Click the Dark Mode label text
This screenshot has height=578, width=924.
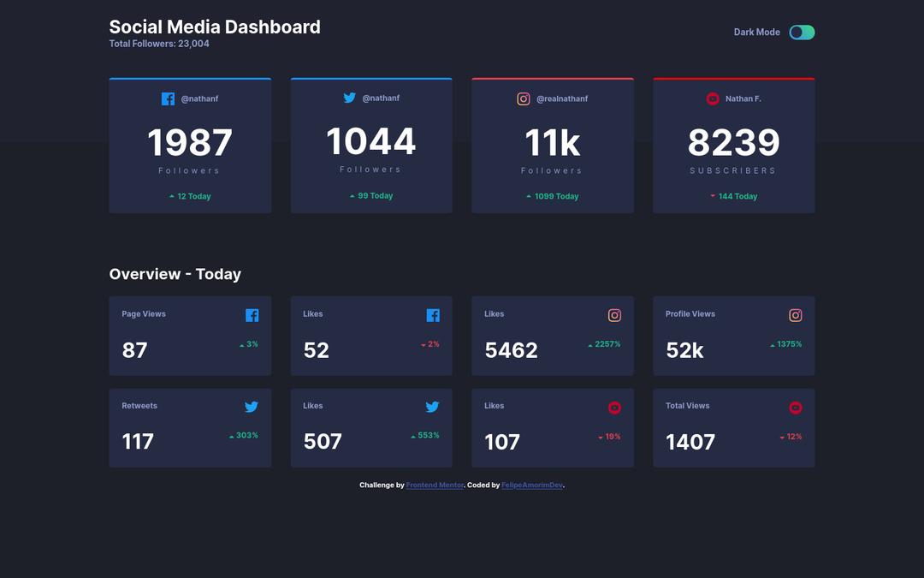click(x=756, y=33)
